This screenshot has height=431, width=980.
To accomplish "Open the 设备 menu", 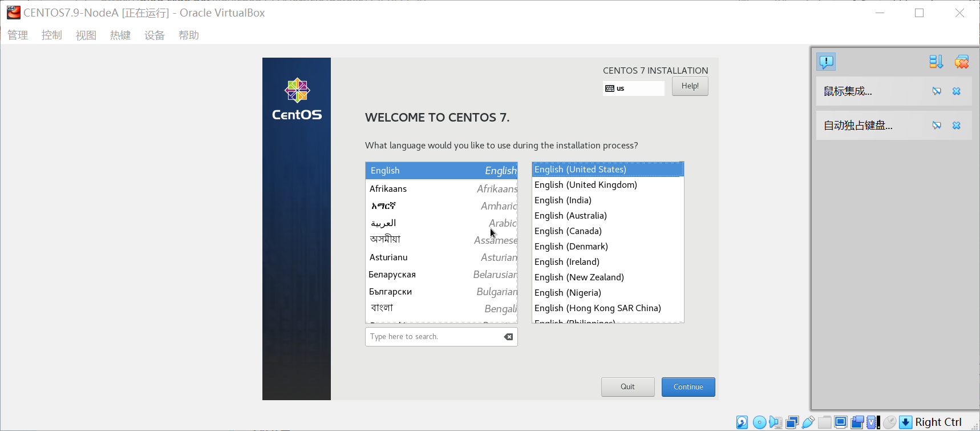I will (x=155, y=35).
